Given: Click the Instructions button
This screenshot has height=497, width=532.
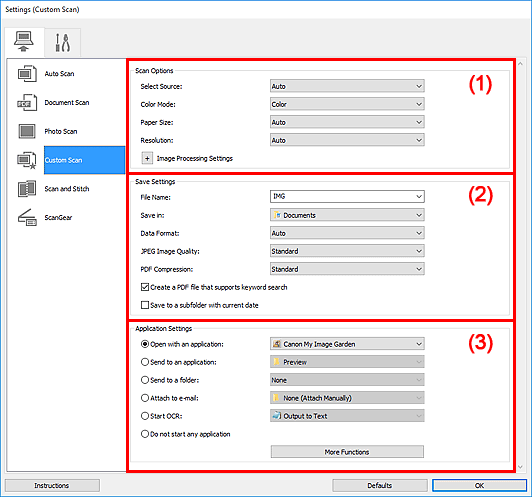Looking at the screenshot, I should point(52,485).
